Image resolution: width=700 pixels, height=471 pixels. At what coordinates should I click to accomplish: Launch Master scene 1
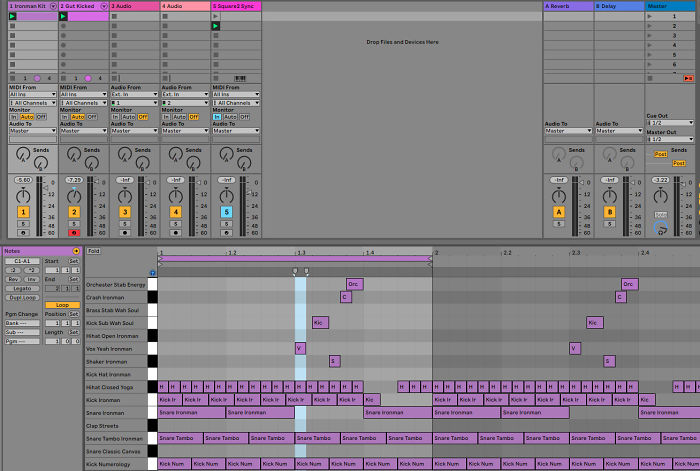pyautogui.click(x=650, y=17)
